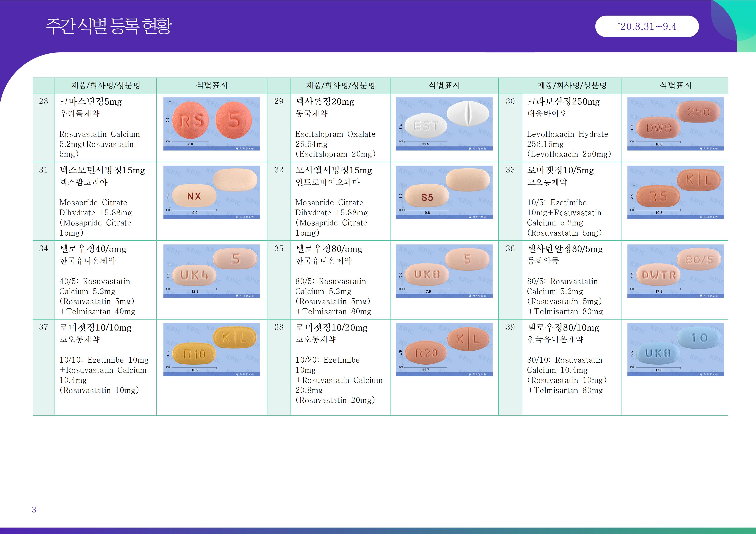
Task: Select the NX tablet photo
Action: [211, 192]
